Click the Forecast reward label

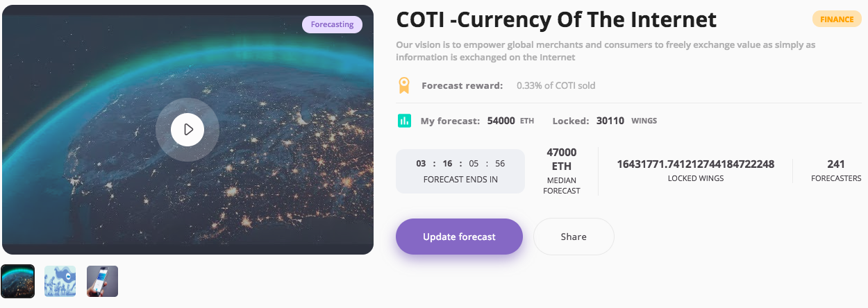[x=462, y=86]
